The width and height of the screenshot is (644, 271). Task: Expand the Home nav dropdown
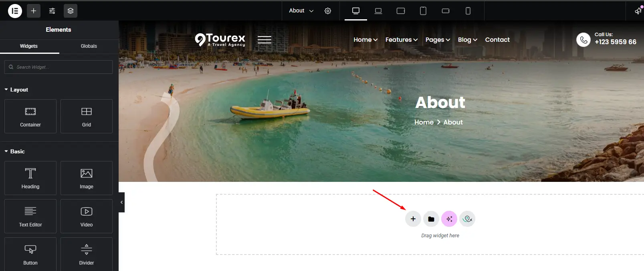pyautogui.click(x=365, y=40)
